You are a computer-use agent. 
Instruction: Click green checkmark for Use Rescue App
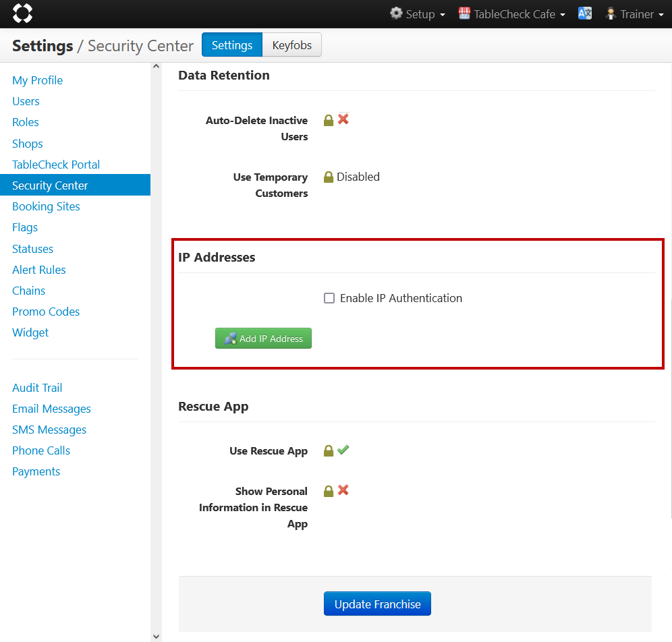click(x=343, y=450)
